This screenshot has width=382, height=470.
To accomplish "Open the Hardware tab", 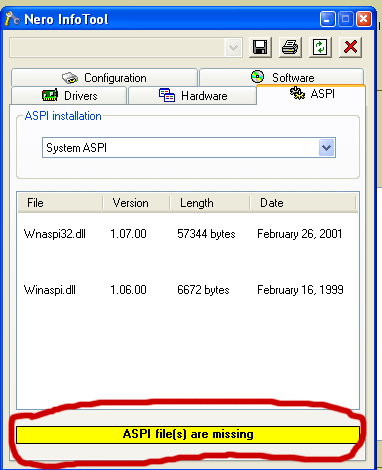I will tap(193, 96).
